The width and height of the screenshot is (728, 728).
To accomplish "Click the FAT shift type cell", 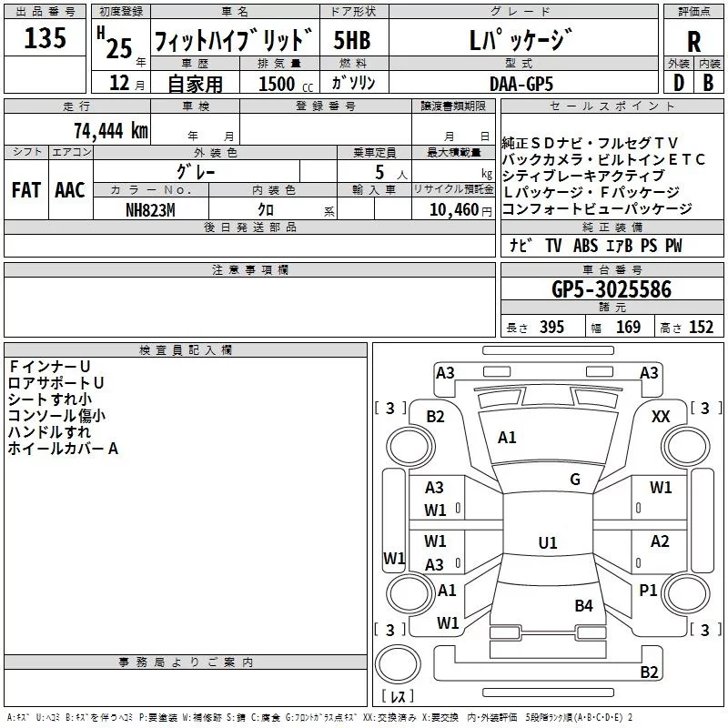I will tap(25, 190).
